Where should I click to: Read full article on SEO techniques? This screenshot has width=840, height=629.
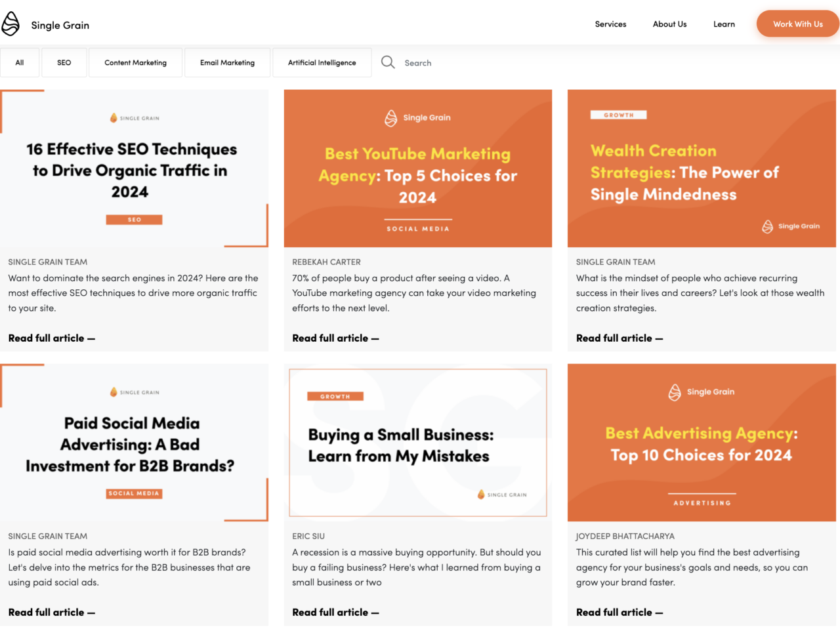pyautogui.click(x=52, y=338)
